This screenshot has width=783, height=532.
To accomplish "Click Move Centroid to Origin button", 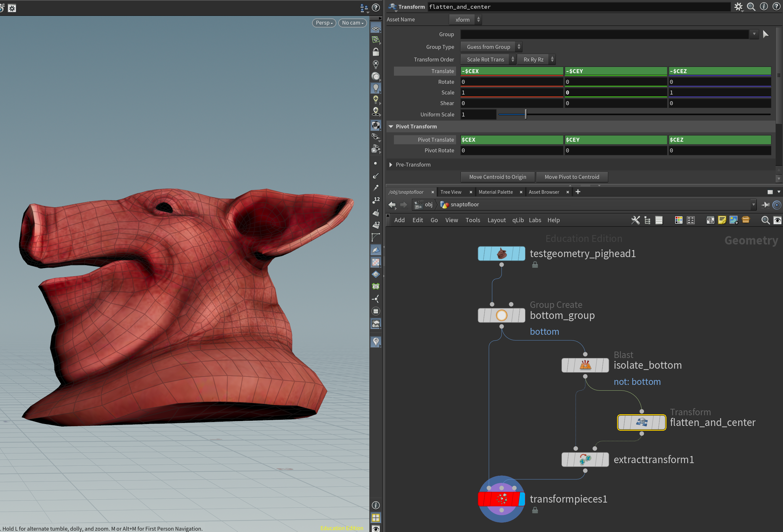I will pos(497,177).
